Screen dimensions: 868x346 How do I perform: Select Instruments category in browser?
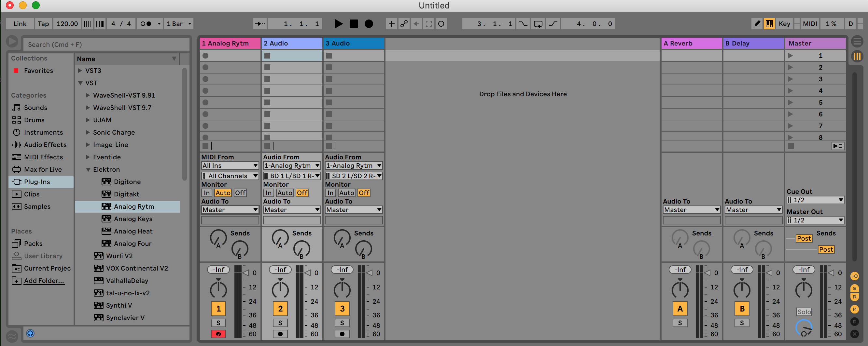[x=43, y=133]
